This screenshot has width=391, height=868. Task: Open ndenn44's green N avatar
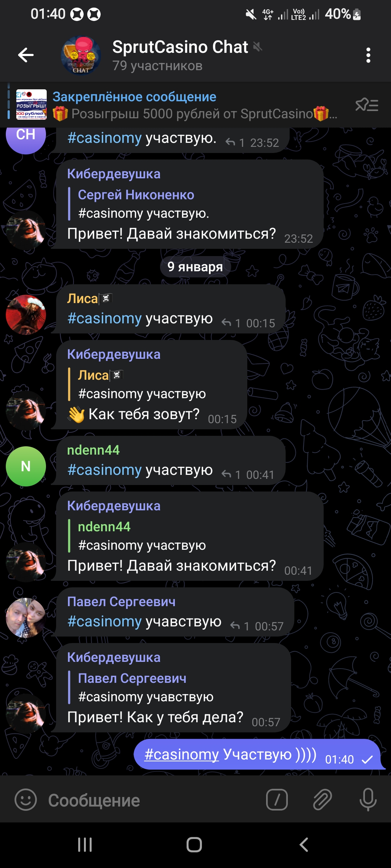click(26, 466)
